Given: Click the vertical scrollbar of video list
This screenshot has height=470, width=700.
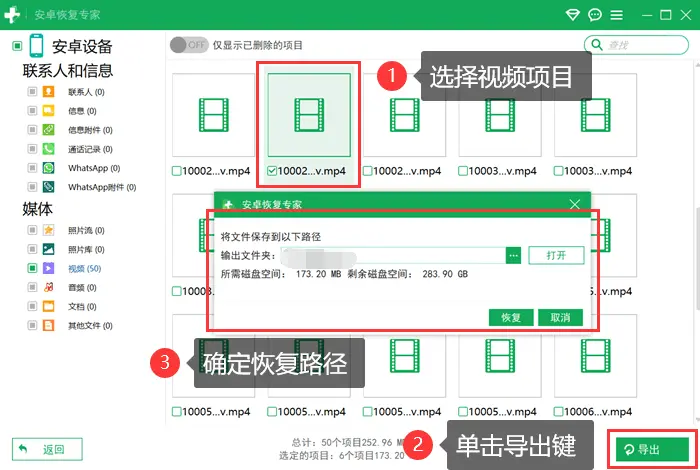Looking at the screenshot, I should (x=697, y=259).
